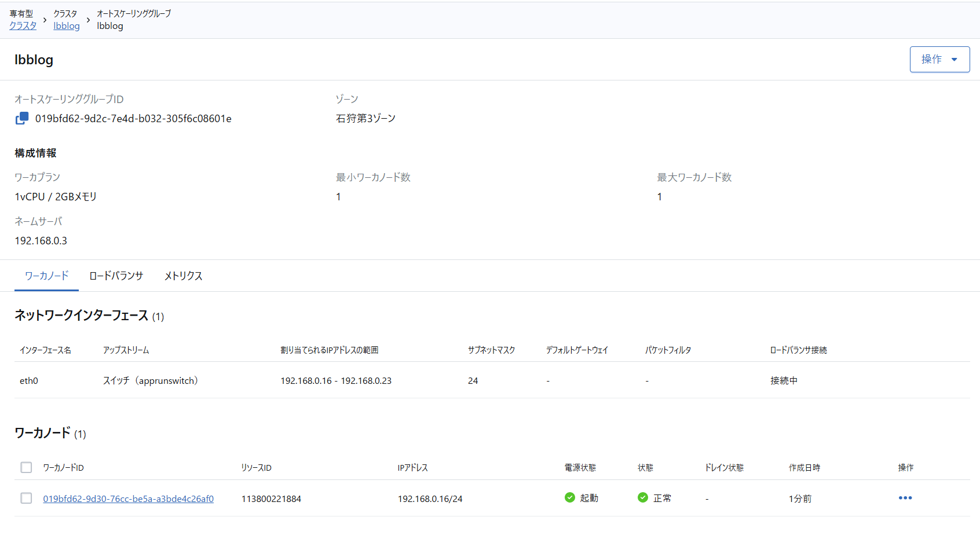Open the 操作 dropdown button

pos(939,59)
